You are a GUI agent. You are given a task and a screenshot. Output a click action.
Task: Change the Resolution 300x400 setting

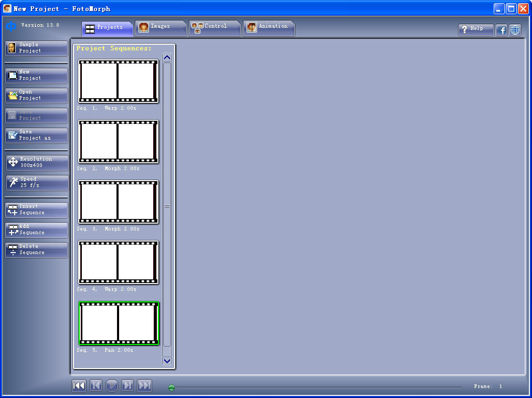pyautogui.click(x=37, y=162)
